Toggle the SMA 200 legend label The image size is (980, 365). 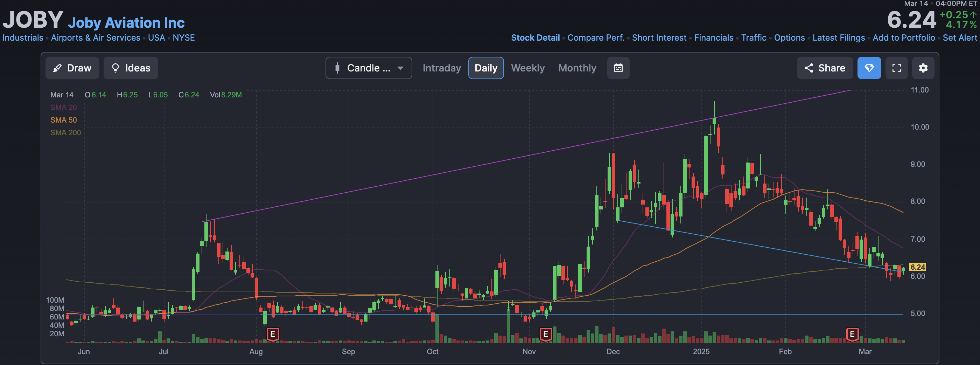point(65,132)
